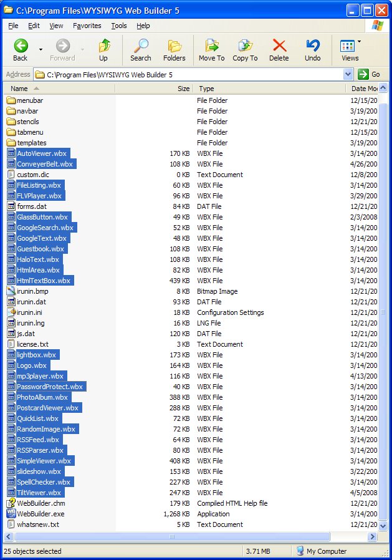Select the FLVPlayer.wbx file name
392x560 pixels.
tap(39, 196)
